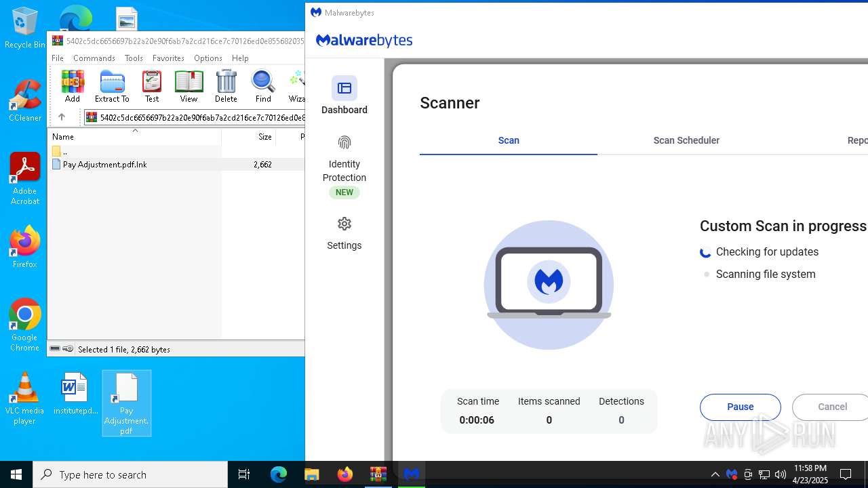Screen dimensions: 868x488
Task: Select institutepd Word document on desktop
Action: tap(75, 394)
